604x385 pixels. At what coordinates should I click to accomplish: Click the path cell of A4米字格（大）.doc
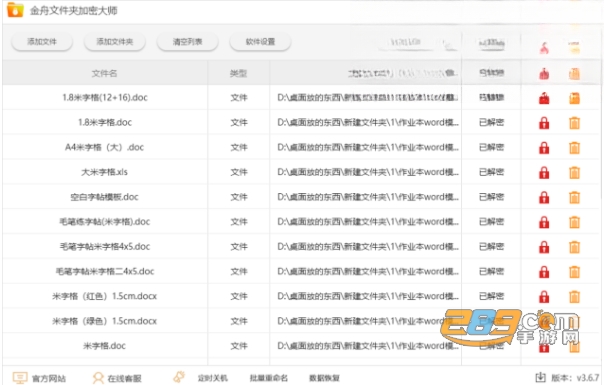point(367,147)
